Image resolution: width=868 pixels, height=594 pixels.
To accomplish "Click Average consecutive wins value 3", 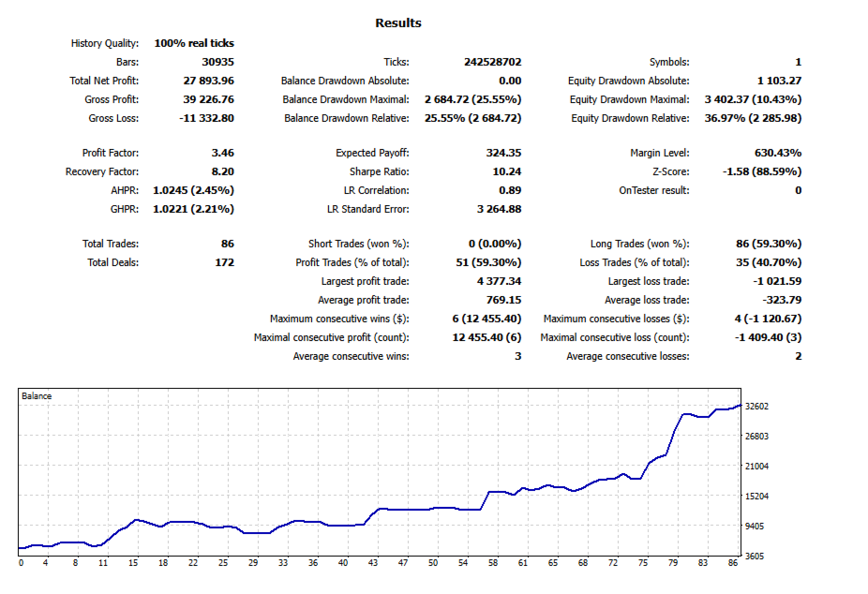I will [x=517, y=357].
